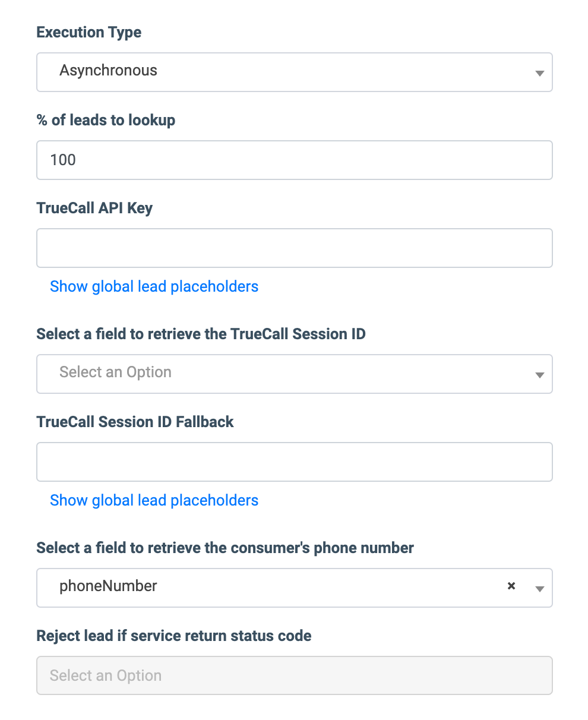Click the "Reject lead if service return status code" label

point(174,636)
